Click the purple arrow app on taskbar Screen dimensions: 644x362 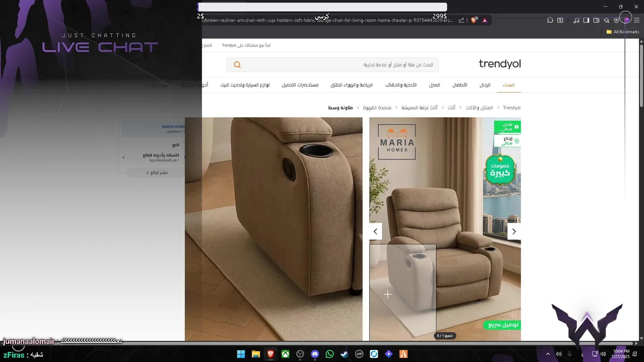[388, 354]
